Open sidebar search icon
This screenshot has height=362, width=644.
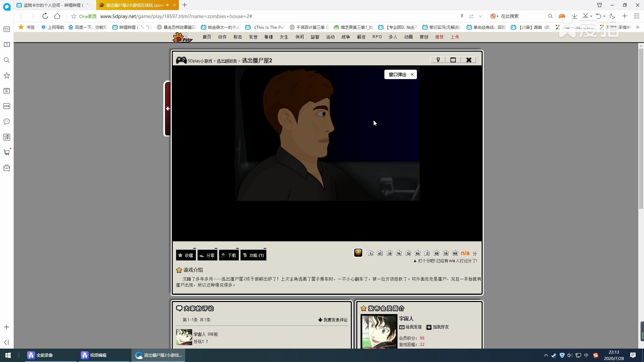click(x=7, y=60)
